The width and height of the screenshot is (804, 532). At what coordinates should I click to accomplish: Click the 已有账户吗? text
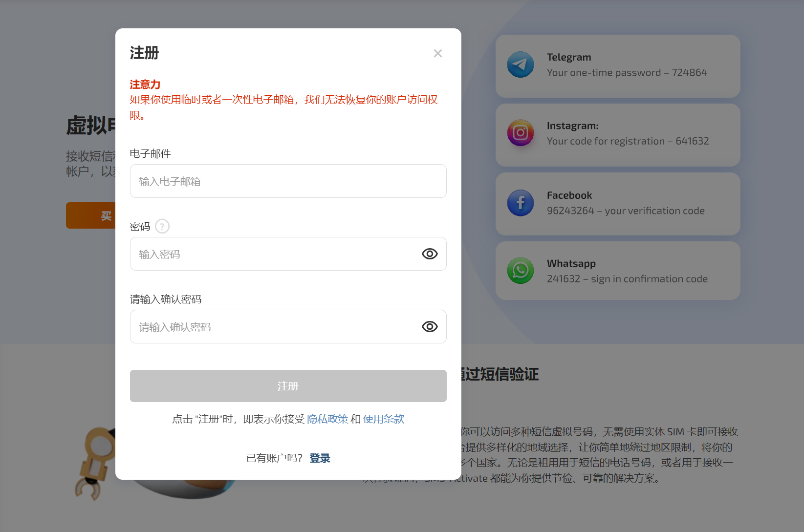tap(275, 458)
